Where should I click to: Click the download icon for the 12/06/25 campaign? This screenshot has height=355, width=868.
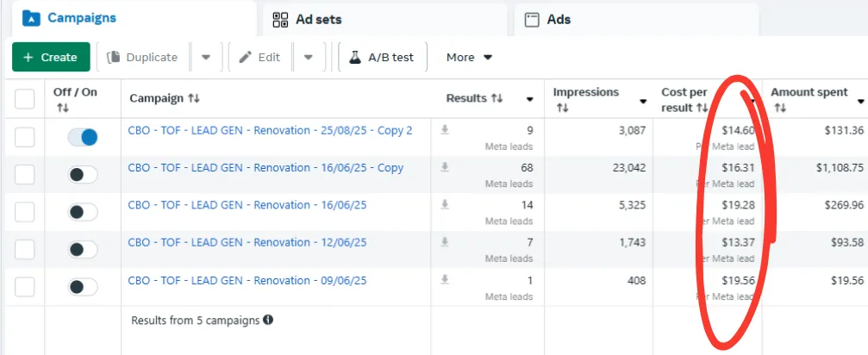click(x=445, y=242)
